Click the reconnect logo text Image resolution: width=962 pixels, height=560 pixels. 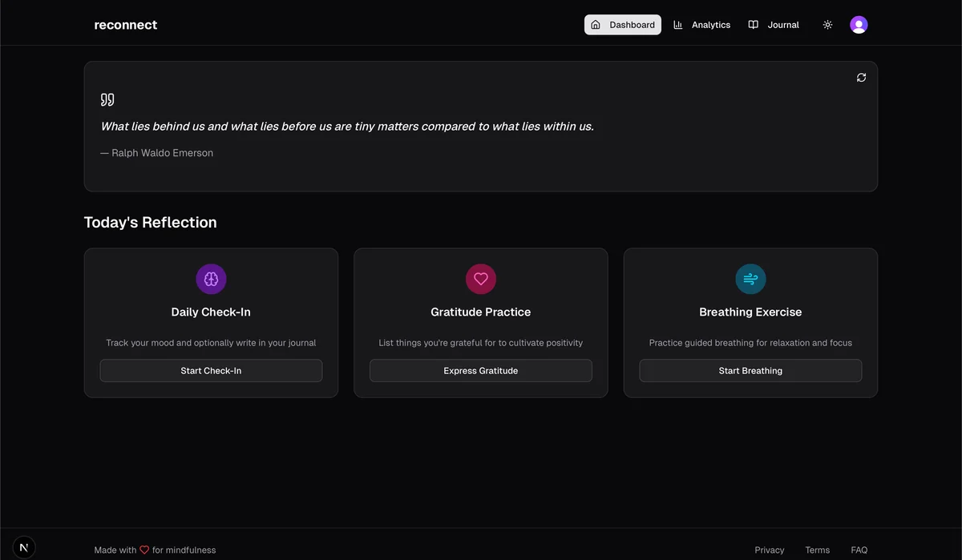126,25
